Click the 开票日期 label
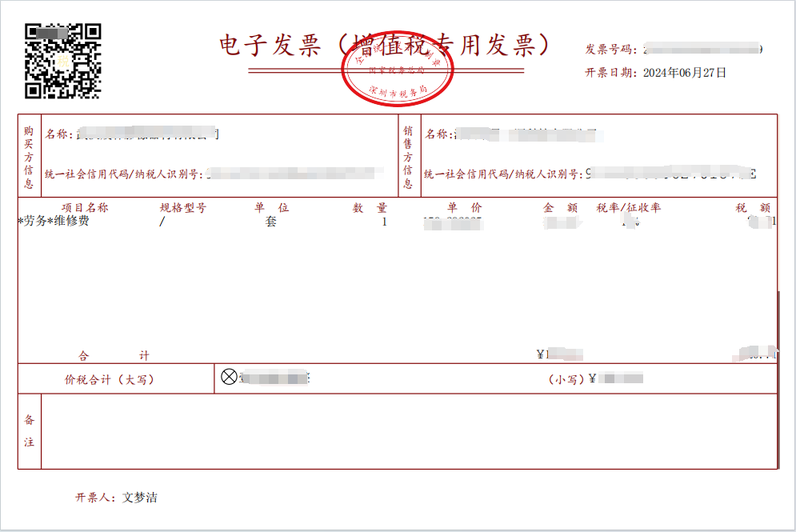The width and height of the screenshot is (796, 532). pyautogui.click(x=610, y=73)
